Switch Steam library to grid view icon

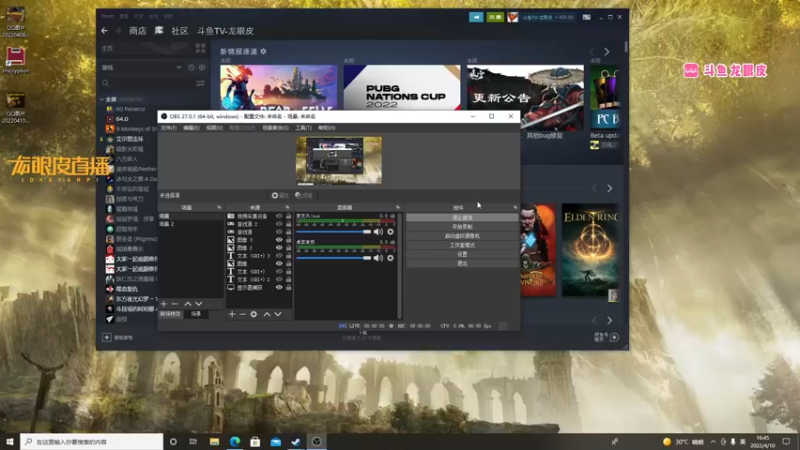201,48
